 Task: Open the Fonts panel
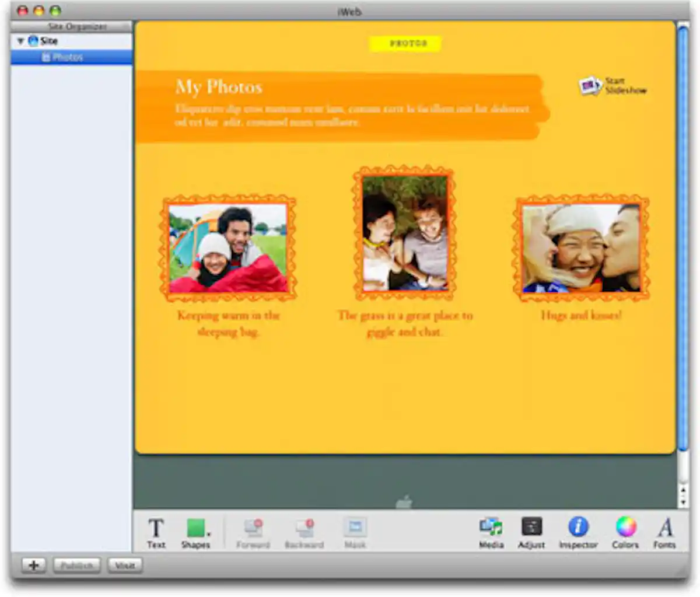coord(664,532)
